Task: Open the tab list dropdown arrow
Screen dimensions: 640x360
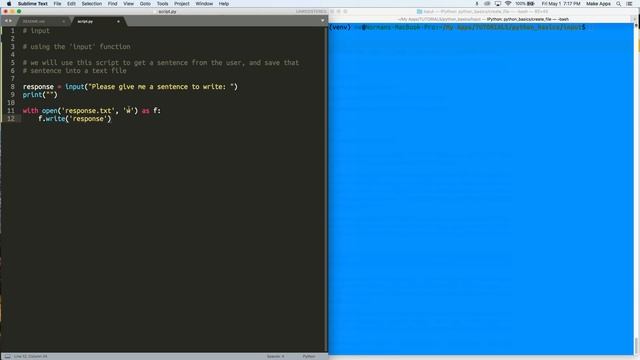Action: 322,21
